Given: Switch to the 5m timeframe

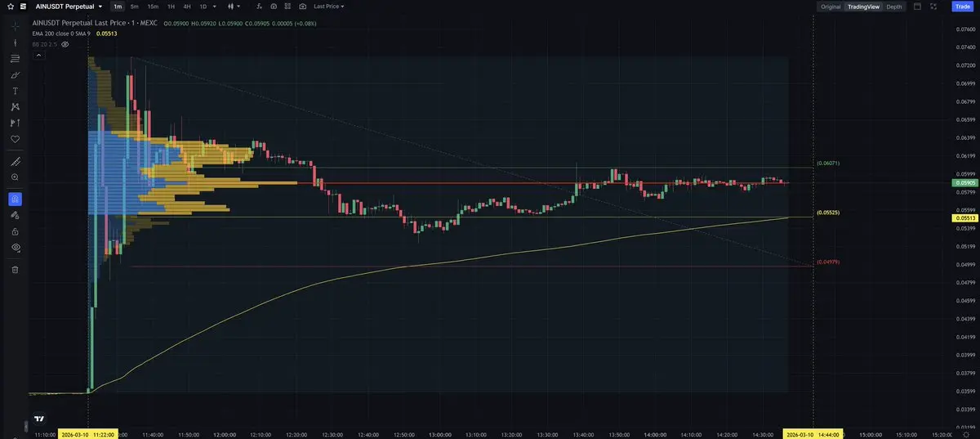Looking at the screenshot, I should pos(135,6).
